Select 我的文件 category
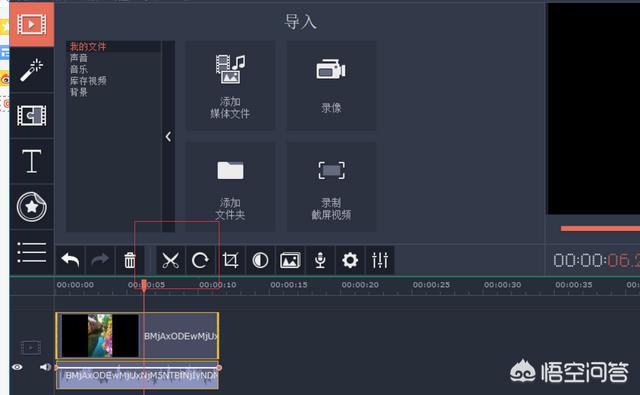The image size is (640, 395). tap(88, 47)
